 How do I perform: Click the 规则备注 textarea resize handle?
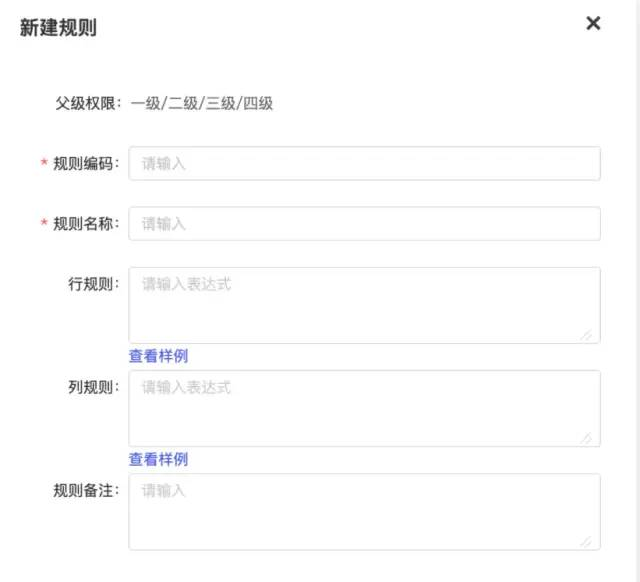click(x=586, y=540)
